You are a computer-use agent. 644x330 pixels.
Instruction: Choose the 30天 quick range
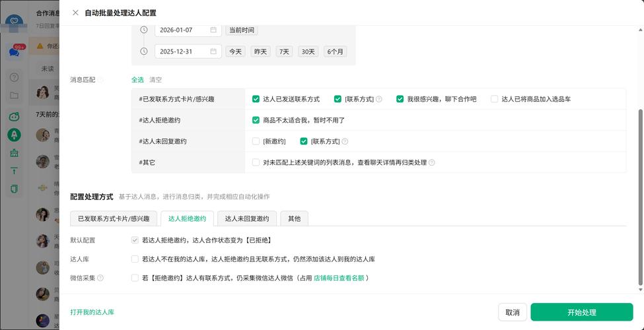click(308, 51)
